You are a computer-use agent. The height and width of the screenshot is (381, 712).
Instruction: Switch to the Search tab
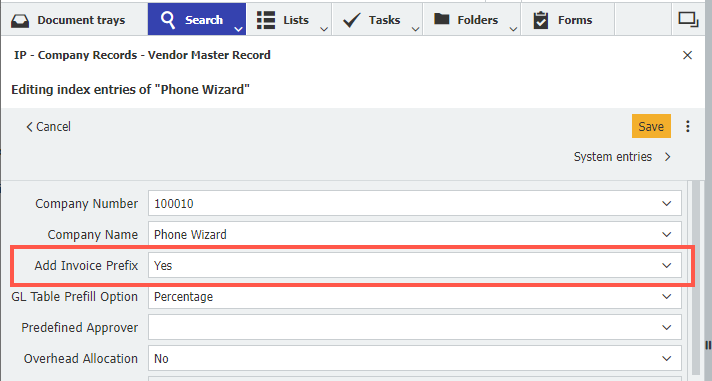click(x=197, y=20)
